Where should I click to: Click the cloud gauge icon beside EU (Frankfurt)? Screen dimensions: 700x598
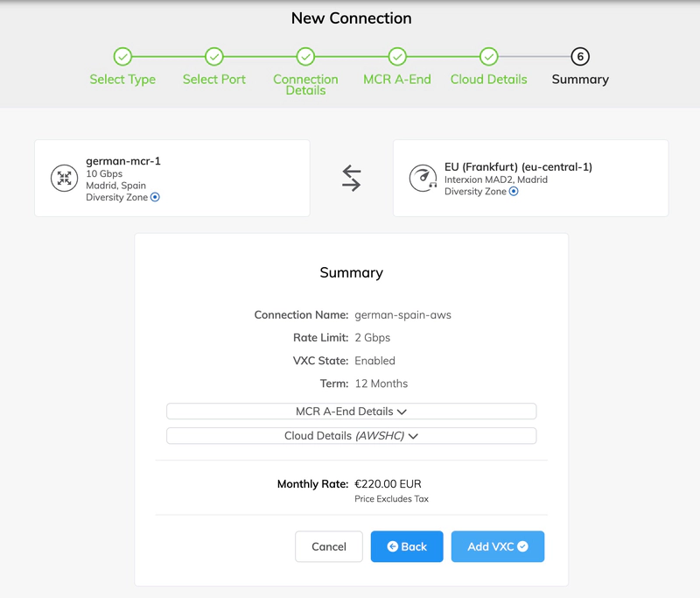pyautogui.click(x=423, y=178)
